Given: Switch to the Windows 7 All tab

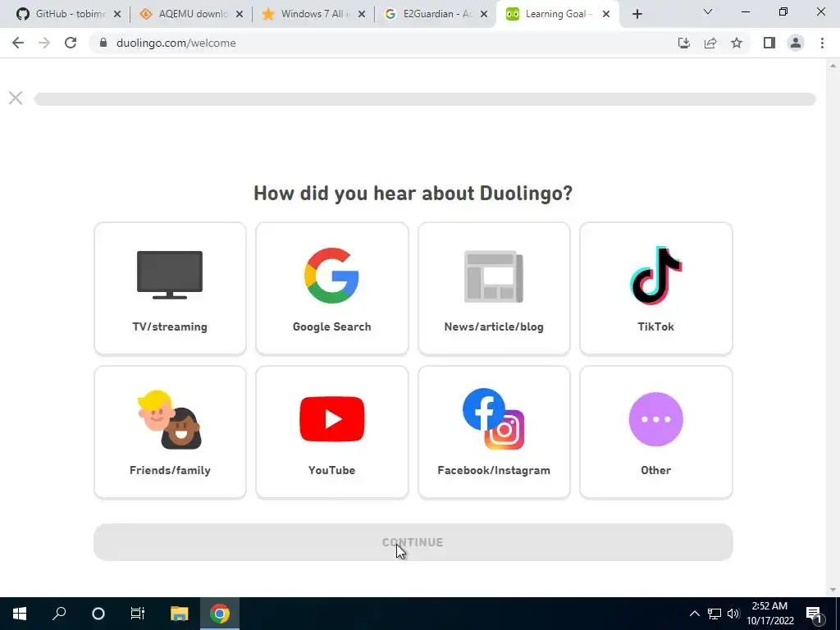Looking at the screenshot, I should point(313,14).
